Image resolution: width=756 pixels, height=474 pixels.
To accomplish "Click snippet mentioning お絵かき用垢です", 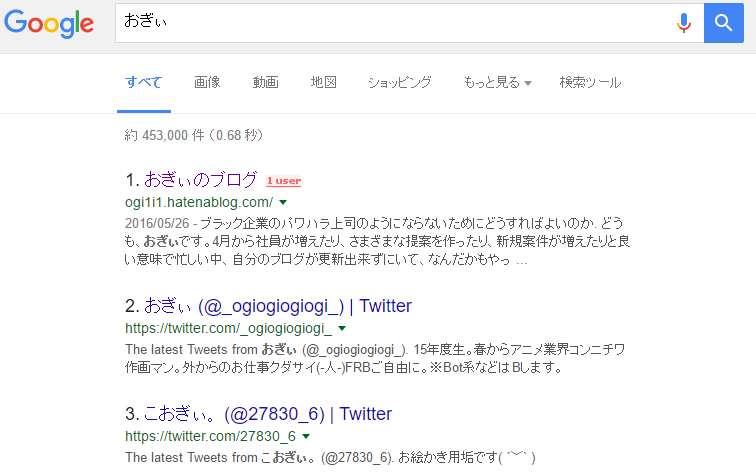I will (330, 457).
